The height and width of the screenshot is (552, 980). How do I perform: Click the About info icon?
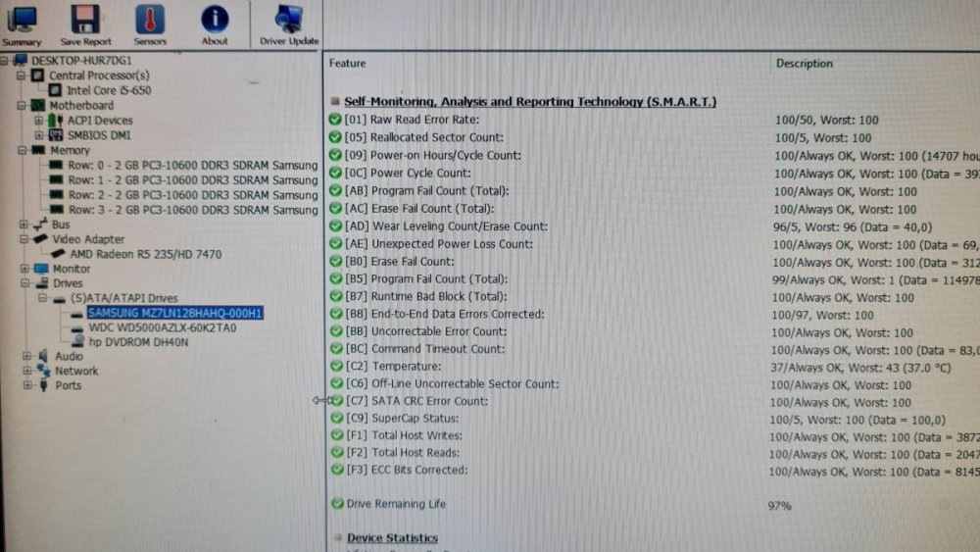tap(215, 24)
